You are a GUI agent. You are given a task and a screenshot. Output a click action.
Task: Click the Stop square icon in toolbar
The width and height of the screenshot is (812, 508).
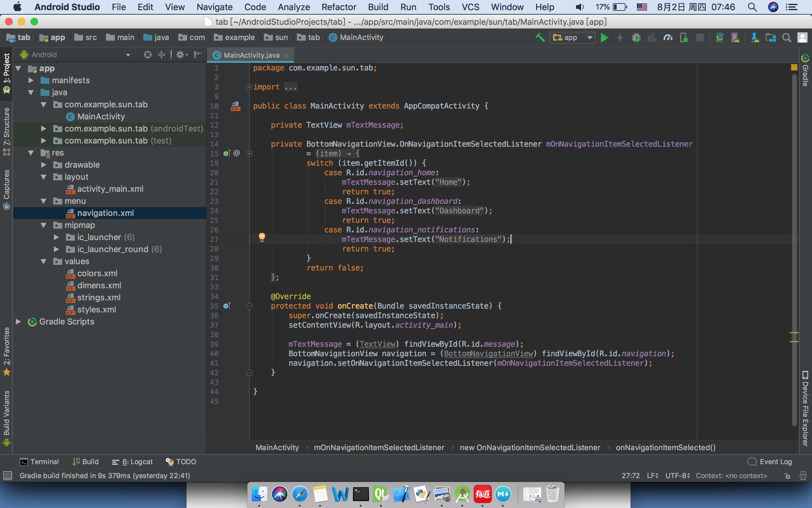700,38
